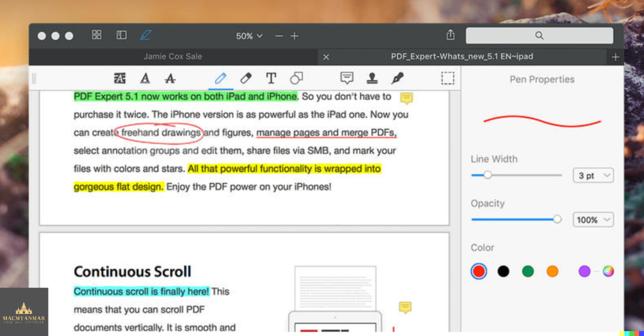644x336 pixels.
Task: Zoom out with the minus button
Action: [x=279, y=36]
